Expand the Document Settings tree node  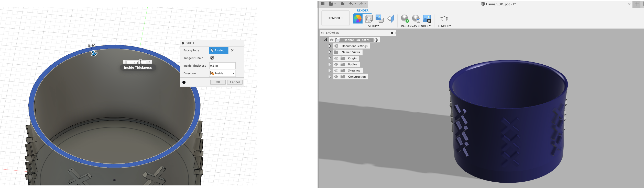click(330, 46)
